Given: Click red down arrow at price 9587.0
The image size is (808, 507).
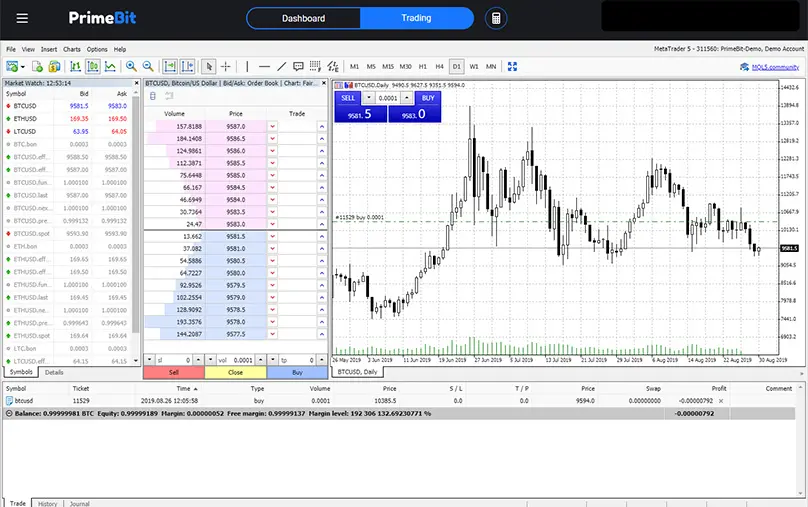Looking at the screenshot, I should click(273, 127).
